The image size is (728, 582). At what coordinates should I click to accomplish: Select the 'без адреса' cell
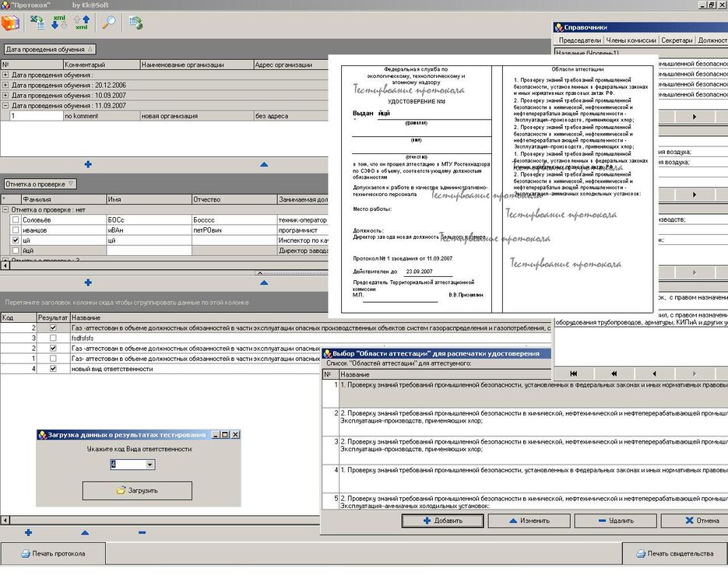tap(291, 116)
